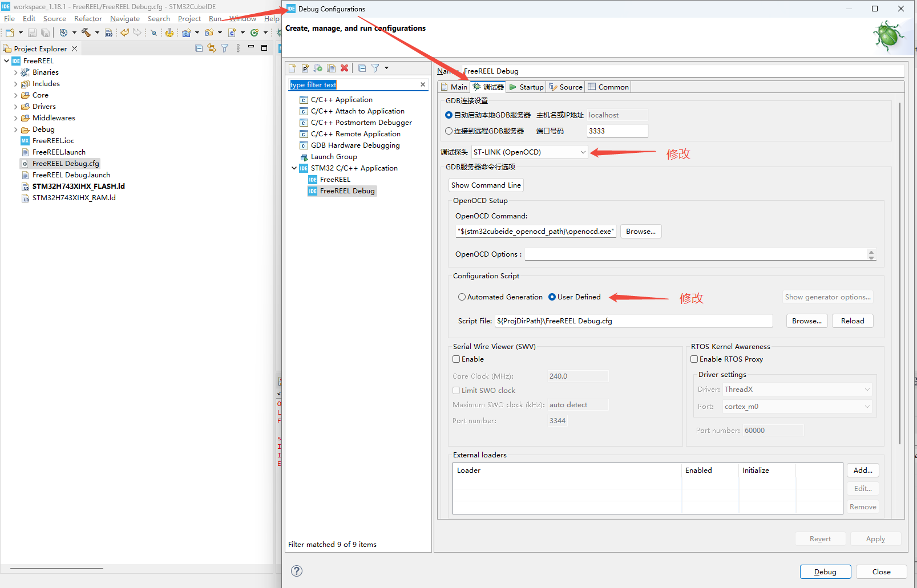917x588 pixels.
Task: Expand the Binaries folder
Action: 15,72
